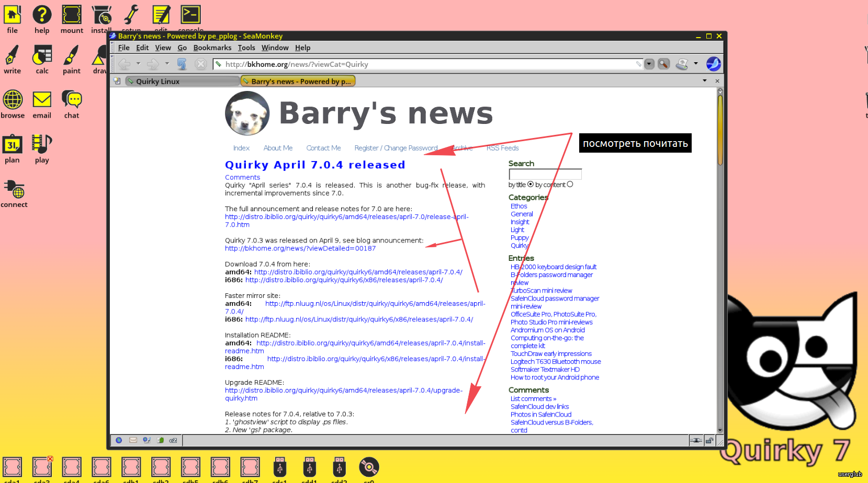This screenshot has width=868, height=483.
Task: Click the sdc1 USB drive icon
Action: coord(279,469)
